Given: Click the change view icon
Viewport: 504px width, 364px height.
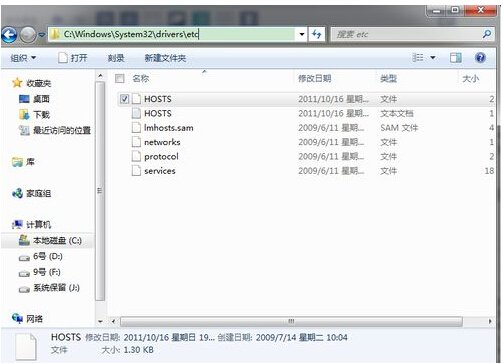Looking at the screenshot, I should 418,58.
